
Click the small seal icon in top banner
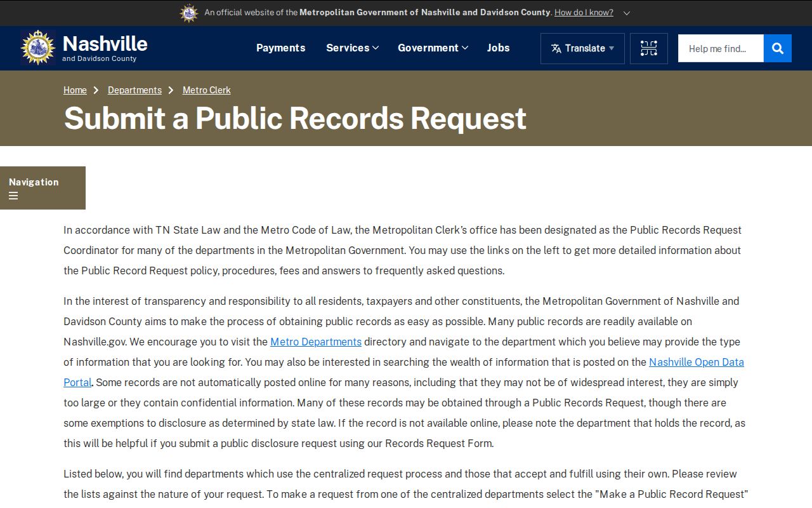(x=189, y=13)
